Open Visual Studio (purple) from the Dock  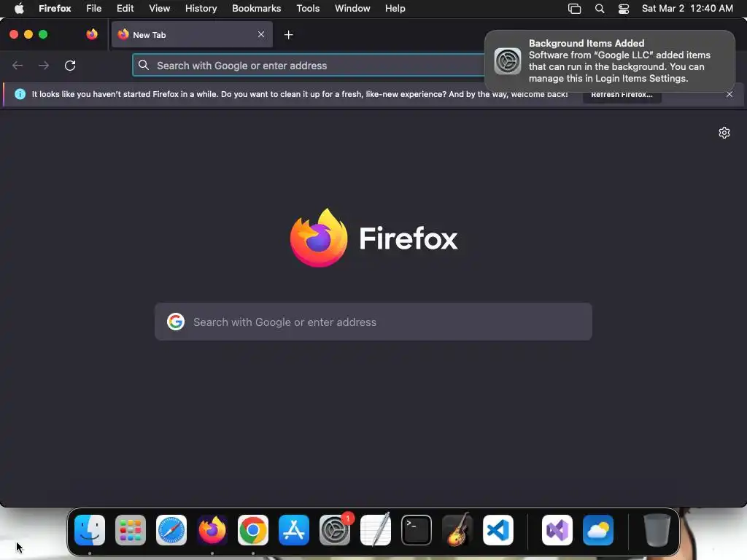point(557,530)
